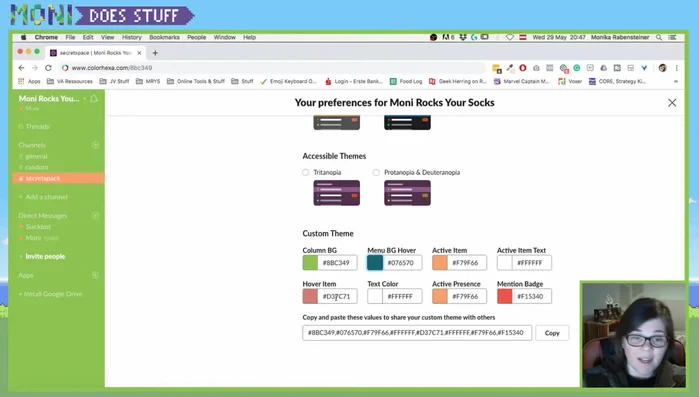Image resolution: width=699 pixels, height=397 pixels.
Task: Open the Bookmarks menu
Action: click(164, 37)
